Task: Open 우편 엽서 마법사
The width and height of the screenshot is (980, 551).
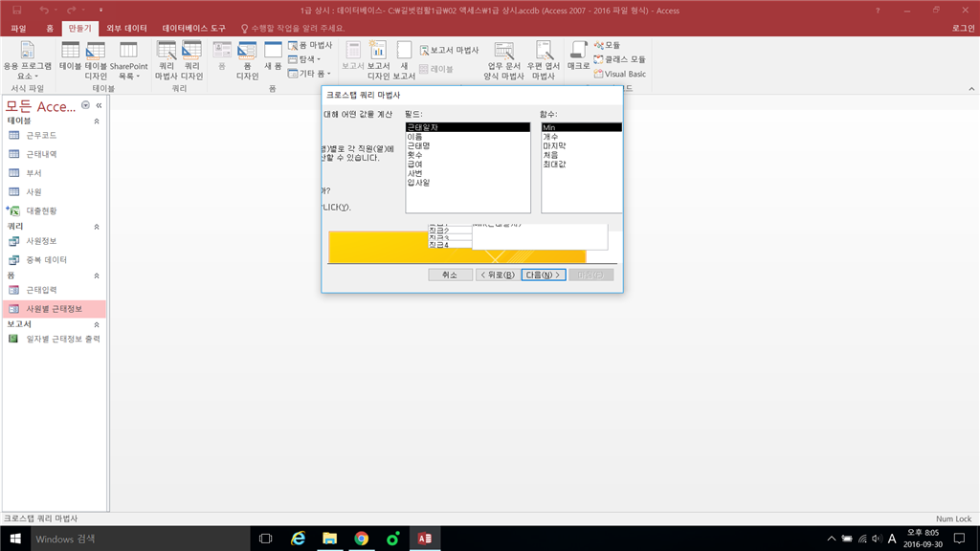Action: pos(544,60)
